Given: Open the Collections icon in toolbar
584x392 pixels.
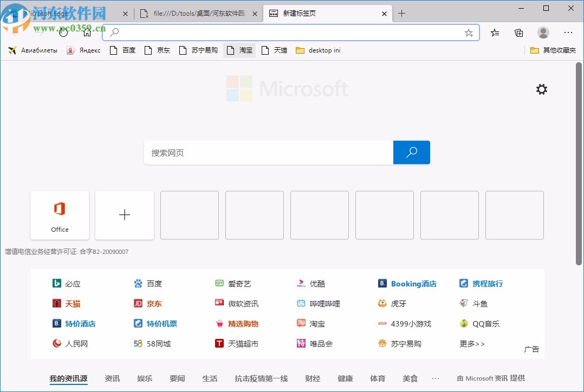Looking at the screenshot, I should pos(518,32).
